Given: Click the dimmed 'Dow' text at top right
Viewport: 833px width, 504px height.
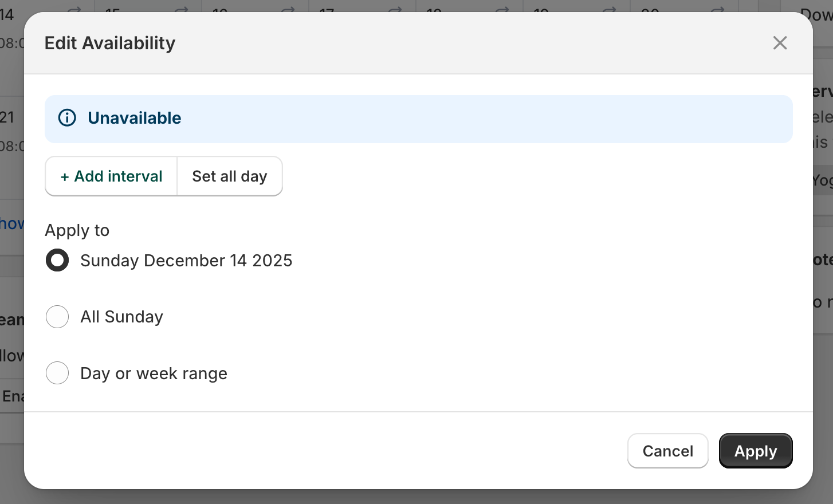Looking at the screenshot, I should [x=817, y=15].
